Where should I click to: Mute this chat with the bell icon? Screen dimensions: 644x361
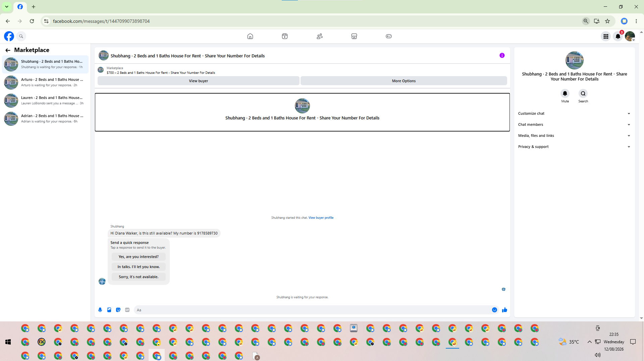coord(565,94)
